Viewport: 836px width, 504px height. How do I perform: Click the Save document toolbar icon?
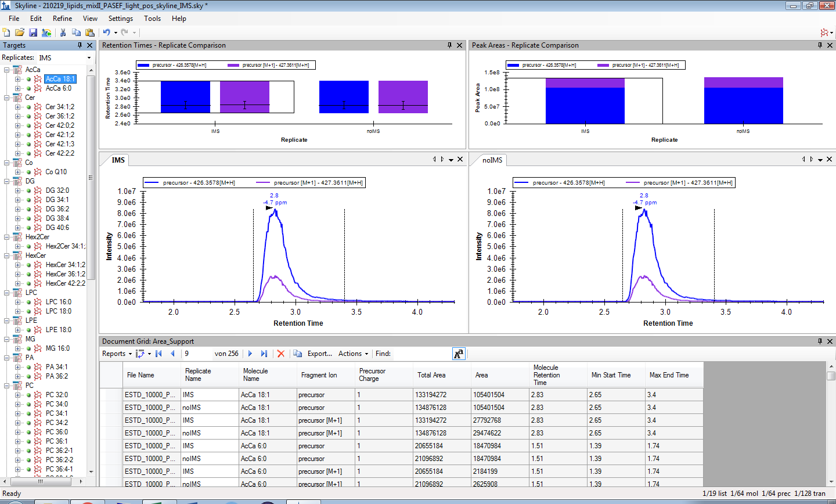click(33, 33)
